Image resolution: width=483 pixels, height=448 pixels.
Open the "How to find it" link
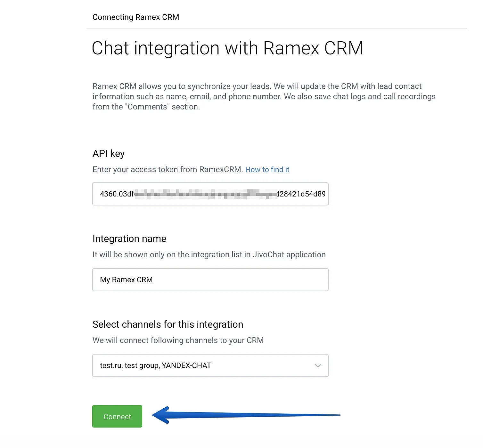click(267, 170)
